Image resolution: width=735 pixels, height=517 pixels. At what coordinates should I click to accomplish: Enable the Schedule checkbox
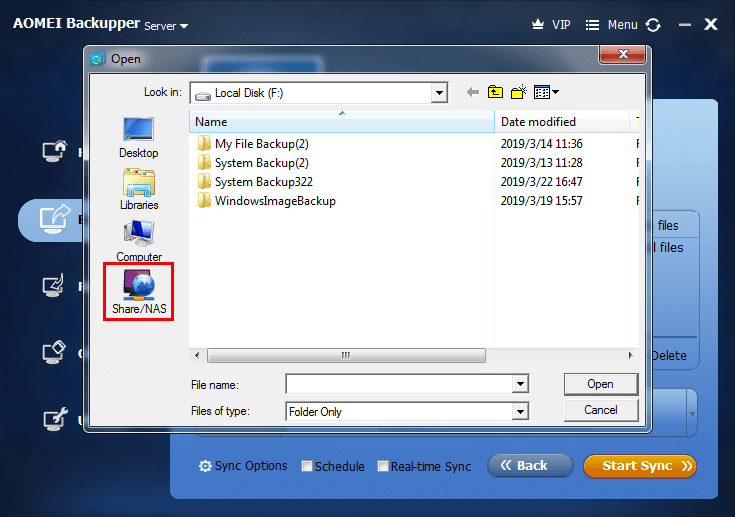(x=307, y=466)
